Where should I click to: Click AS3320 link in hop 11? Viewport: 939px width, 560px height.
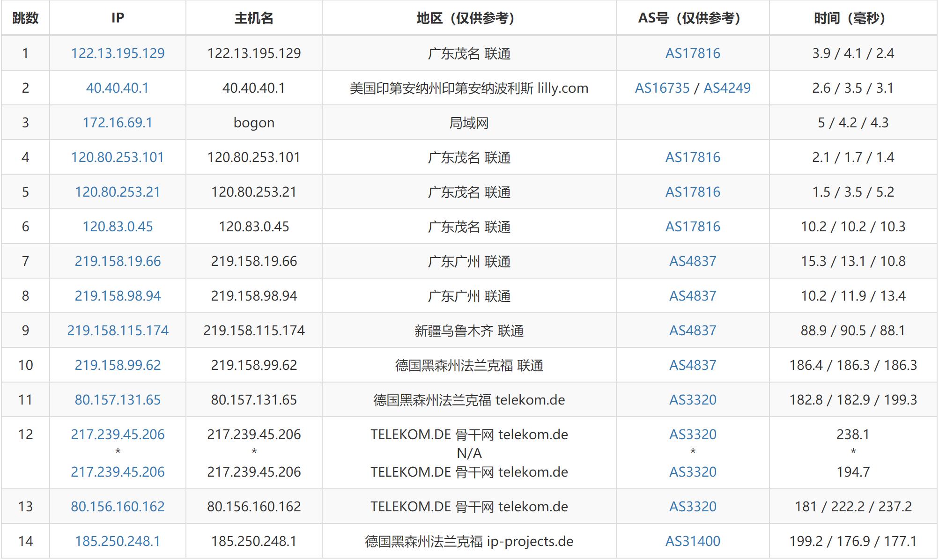(x=693, y=400)
